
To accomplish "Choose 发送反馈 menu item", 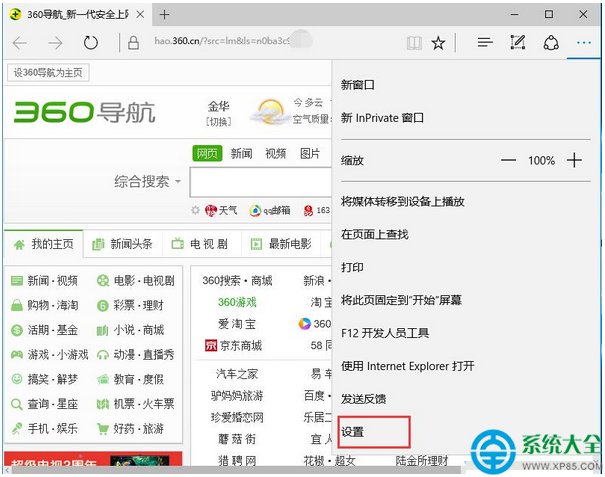I will [363, 399].
